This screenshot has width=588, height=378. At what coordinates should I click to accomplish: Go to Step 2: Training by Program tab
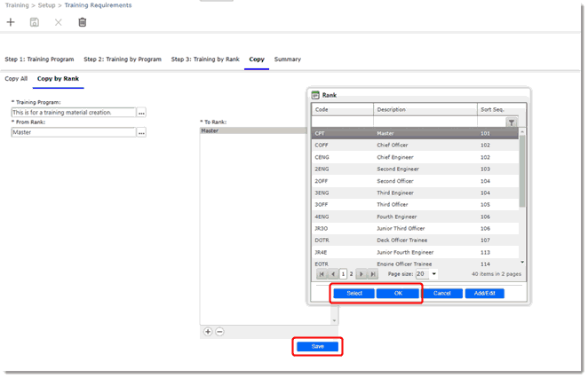click(123, 59)
